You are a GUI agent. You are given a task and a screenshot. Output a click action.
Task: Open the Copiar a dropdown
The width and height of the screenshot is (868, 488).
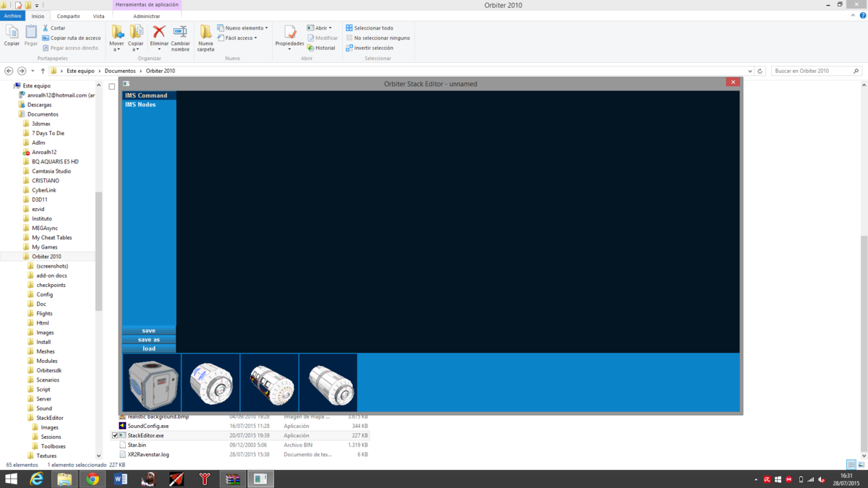136,38
